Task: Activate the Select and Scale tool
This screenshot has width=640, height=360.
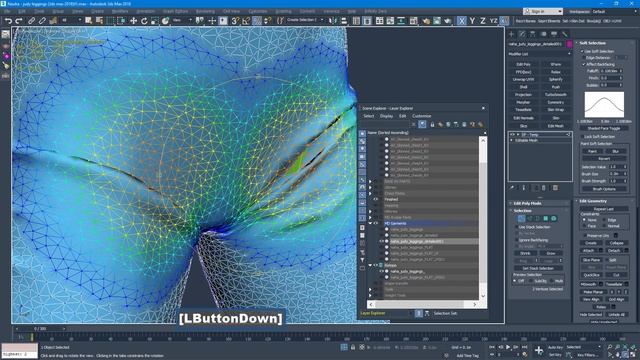Action: [155, 20]
